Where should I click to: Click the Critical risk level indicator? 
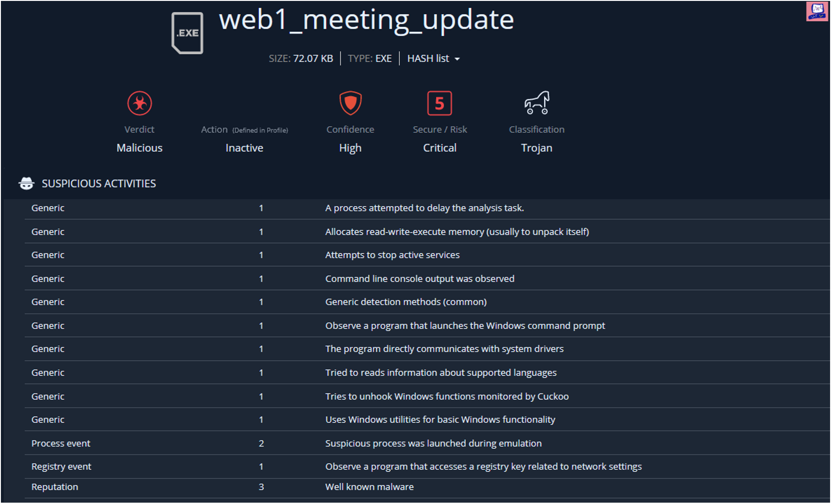[x=439, y=148]
